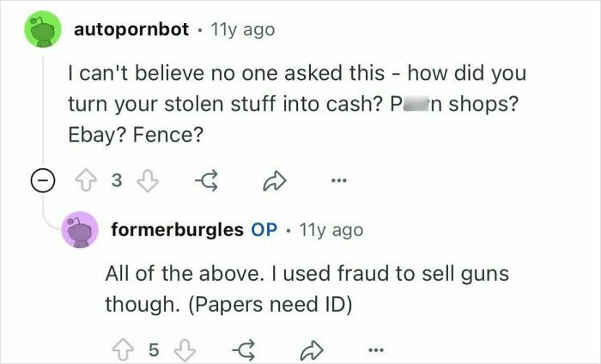Click autopornbot's green avatar
This screenshot has height=364, width=601.
click(42, 32)
